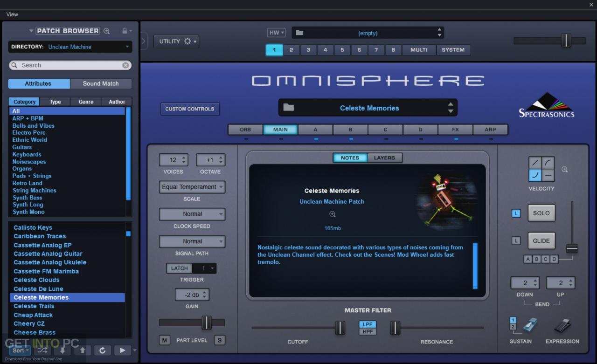The width and height of the screenshot is (597, 364).
Task: Enable Glide
Action: point(541,241)
